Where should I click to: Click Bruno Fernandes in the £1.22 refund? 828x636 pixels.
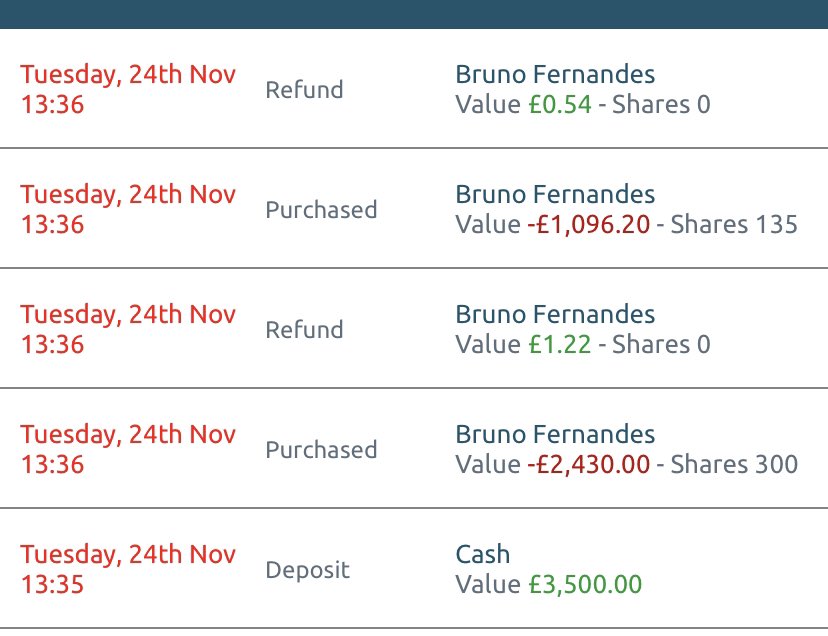(x=555, y=314)
